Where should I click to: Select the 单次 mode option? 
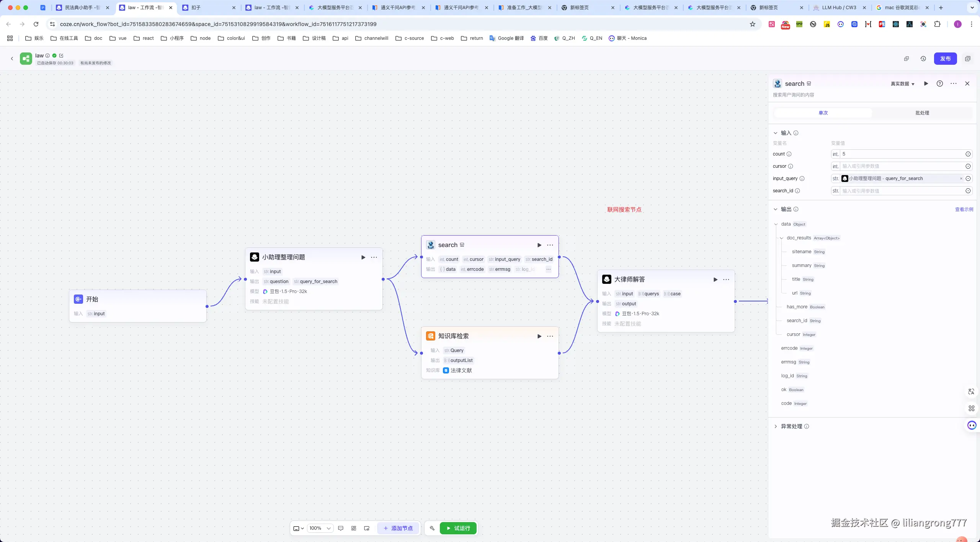click(x=823, y=113)
